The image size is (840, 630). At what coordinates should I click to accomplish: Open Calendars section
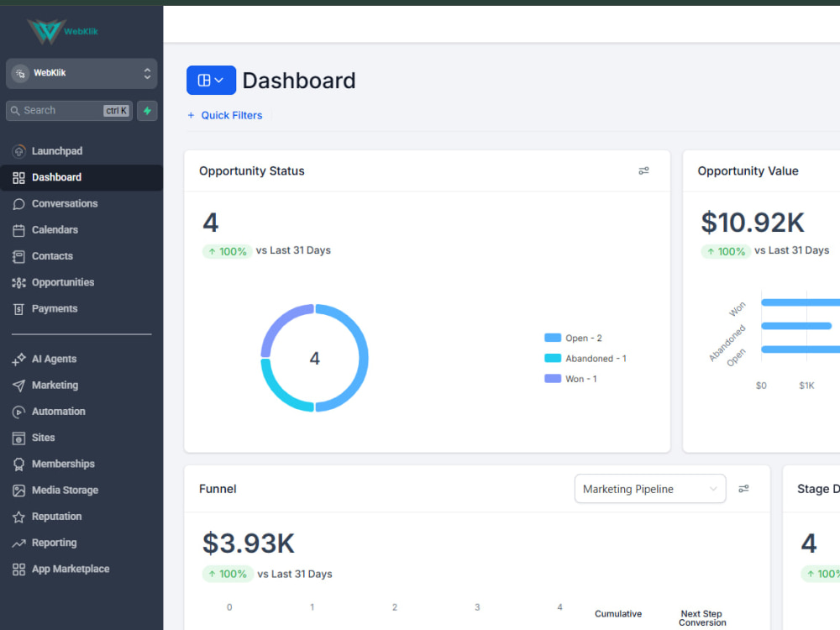click(x=81, y=230)
